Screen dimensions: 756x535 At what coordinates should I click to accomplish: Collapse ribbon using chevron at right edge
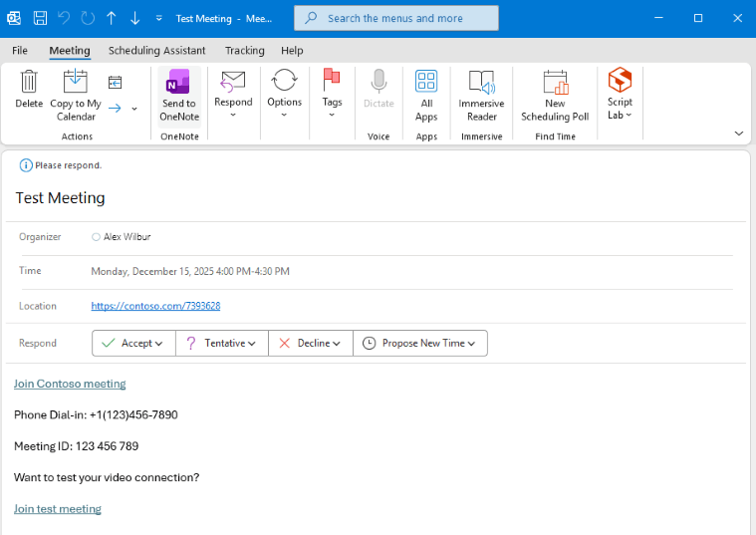click(739, 134)
